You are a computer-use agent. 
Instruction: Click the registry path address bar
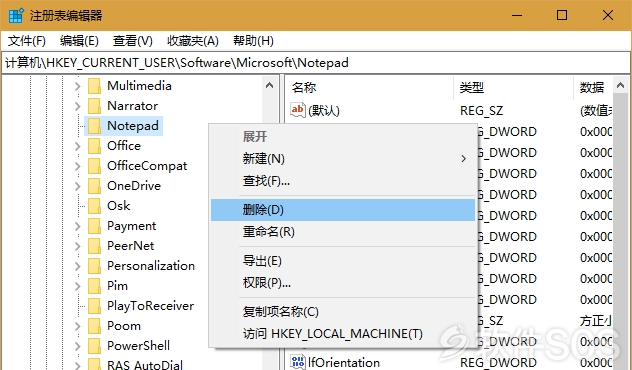pyautogui.click(x=316, y=63)
